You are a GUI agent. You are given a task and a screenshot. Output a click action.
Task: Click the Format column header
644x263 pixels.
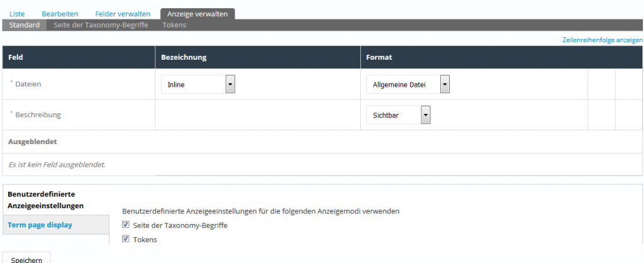[379, 57]
